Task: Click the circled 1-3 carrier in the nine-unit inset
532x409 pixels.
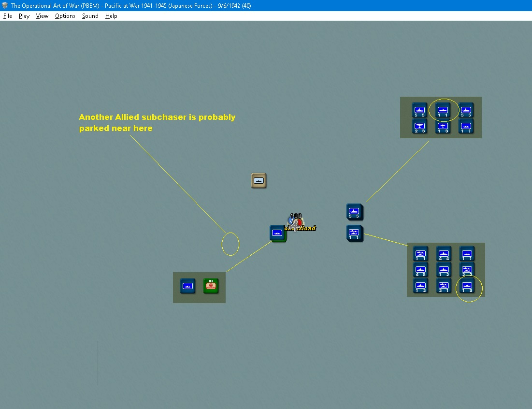Action: [x=467, y=286]
